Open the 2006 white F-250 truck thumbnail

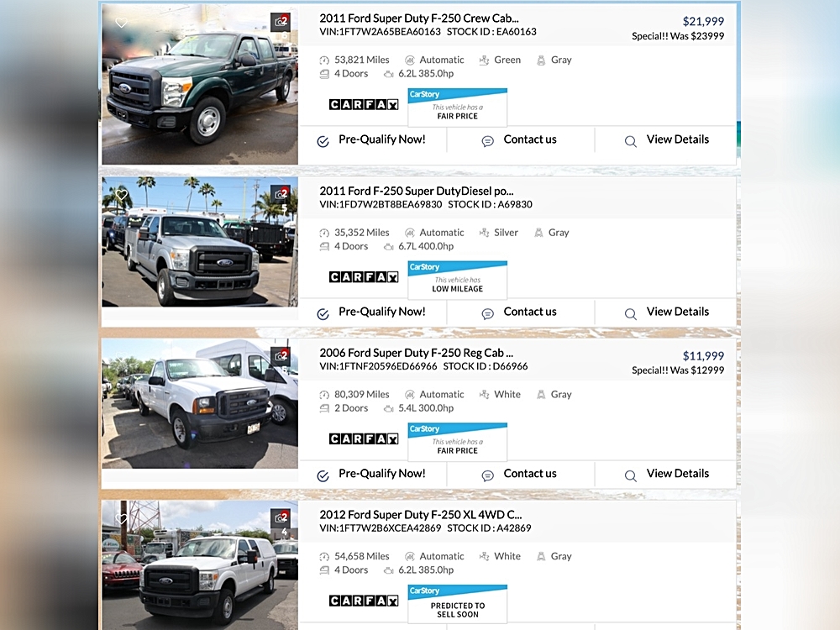click(x=200, y=405)
